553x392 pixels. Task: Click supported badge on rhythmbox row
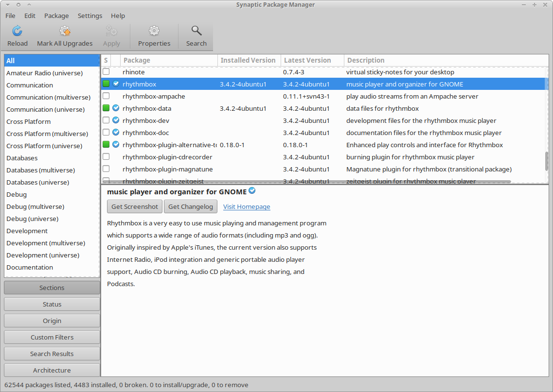click(x=116, y=84)
